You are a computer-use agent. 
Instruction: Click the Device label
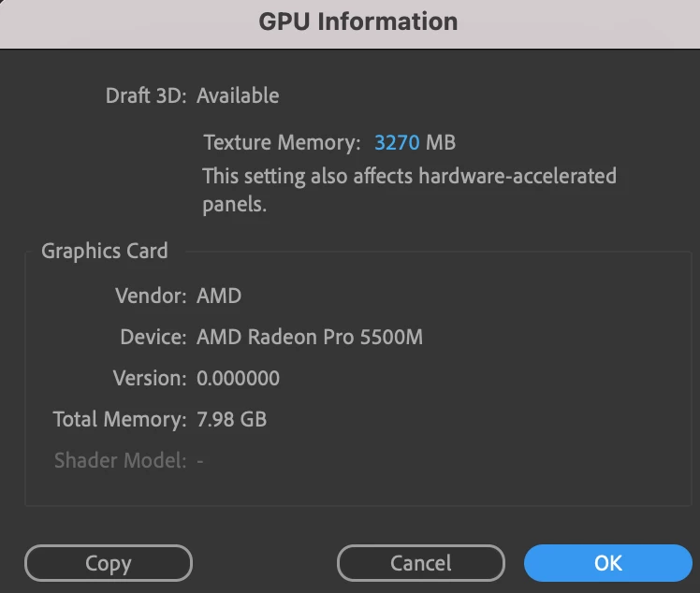(x=153, y=337)
